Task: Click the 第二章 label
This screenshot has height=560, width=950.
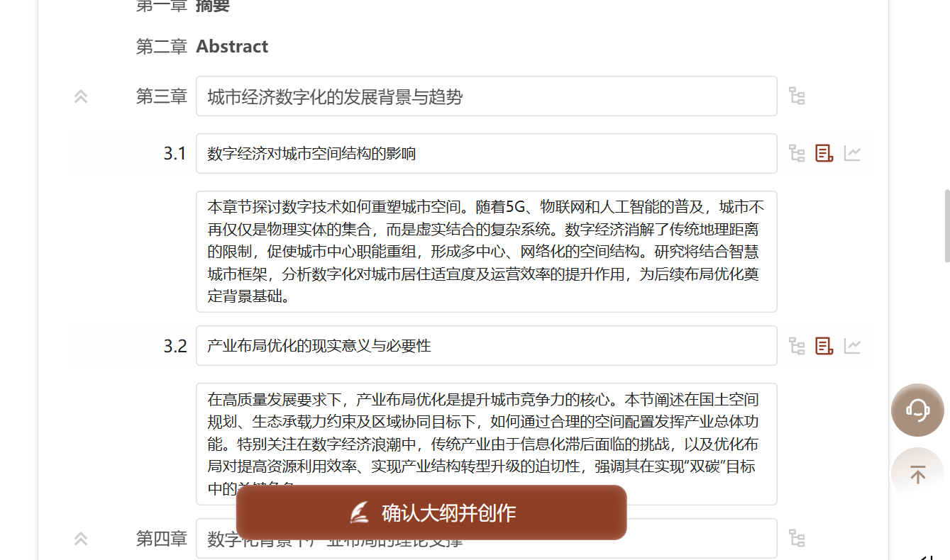Action: point(161,47)
